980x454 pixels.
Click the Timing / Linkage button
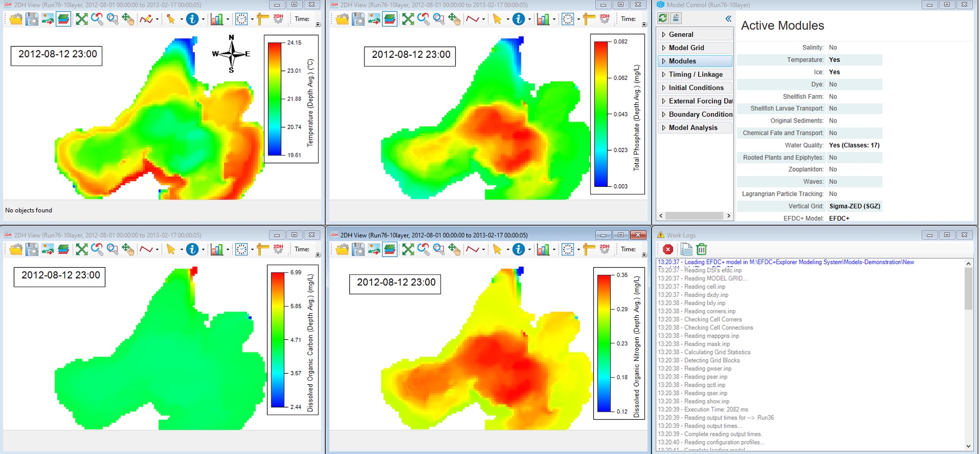(x=695, y=75)
